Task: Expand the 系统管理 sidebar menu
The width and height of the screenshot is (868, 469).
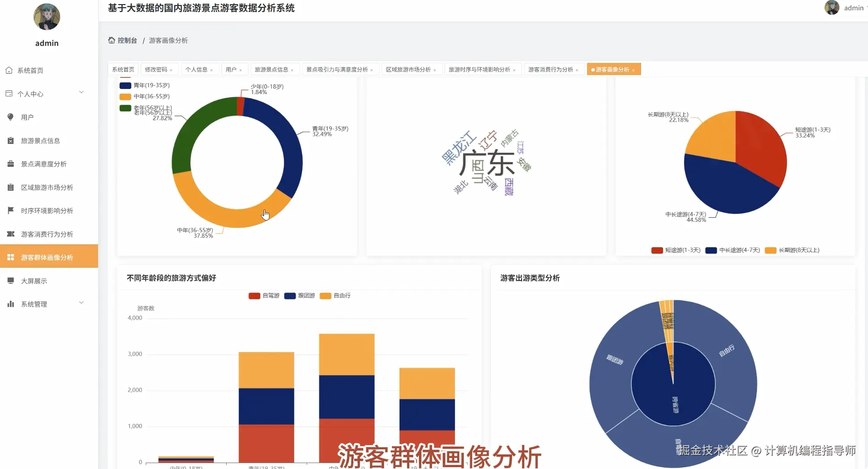Action: coord(34,303)
